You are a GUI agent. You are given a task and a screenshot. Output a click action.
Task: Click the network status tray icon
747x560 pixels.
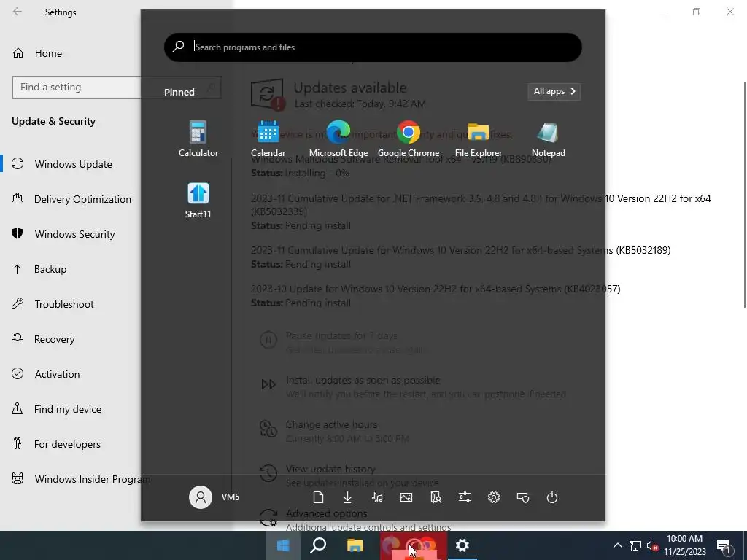[x=635, y=545]
